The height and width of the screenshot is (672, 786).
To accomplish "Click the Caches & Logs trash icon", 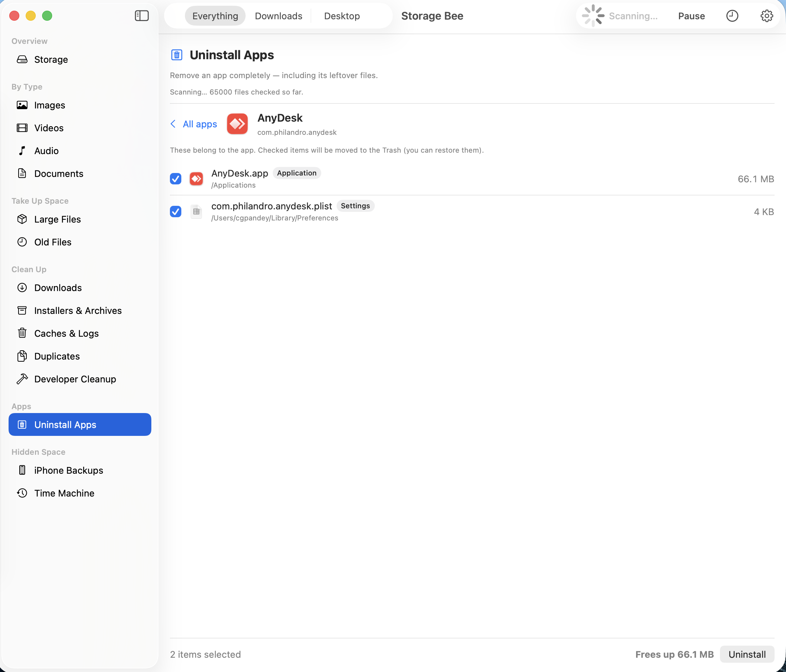I will tap(22, 333).
